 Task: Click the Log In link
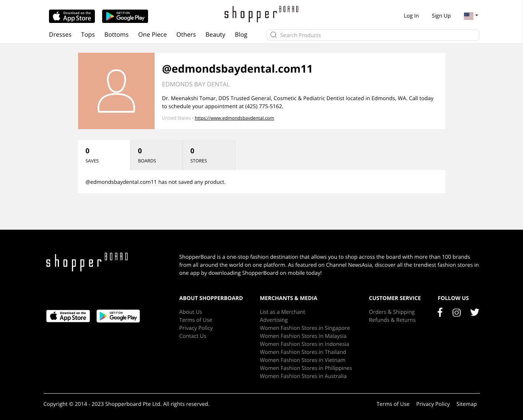[x=411, y=16]
